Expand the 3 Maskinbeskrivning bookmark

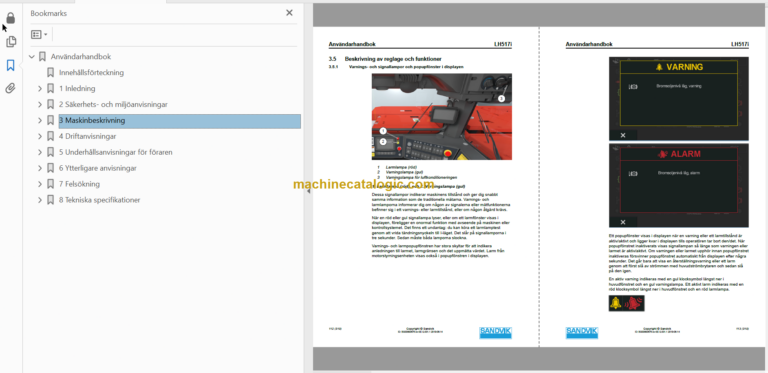(x=40, y=120)
